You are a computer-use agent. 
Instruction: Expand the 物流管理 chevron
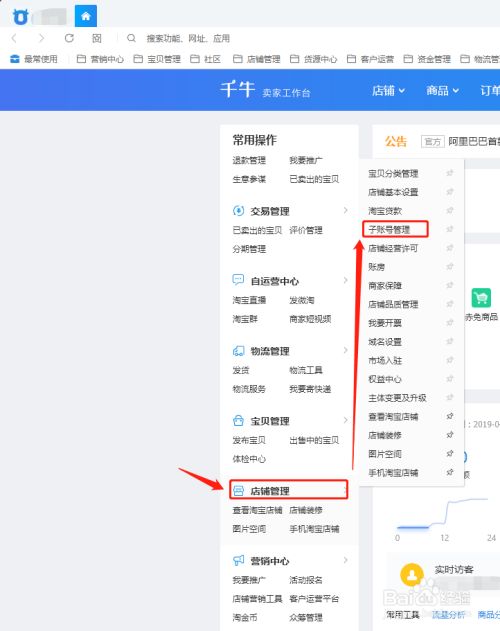[345, 350]
